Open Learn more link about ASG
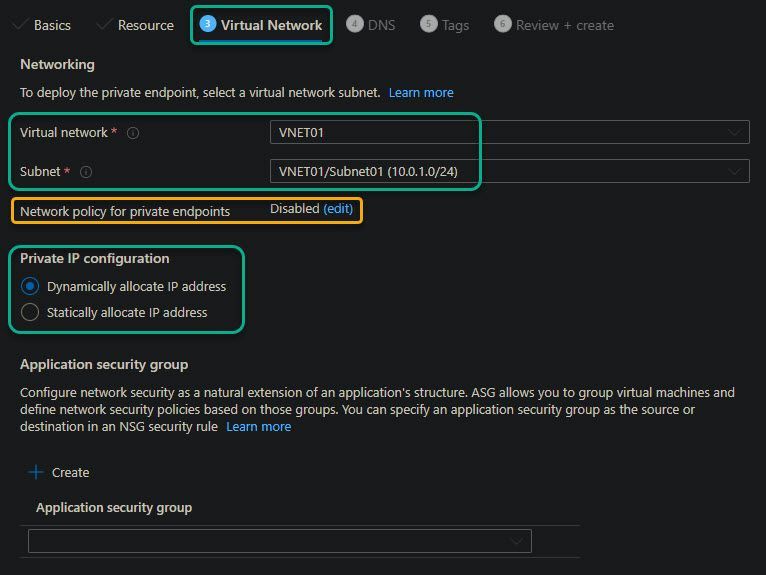766x575 pixels. point(258,426)
